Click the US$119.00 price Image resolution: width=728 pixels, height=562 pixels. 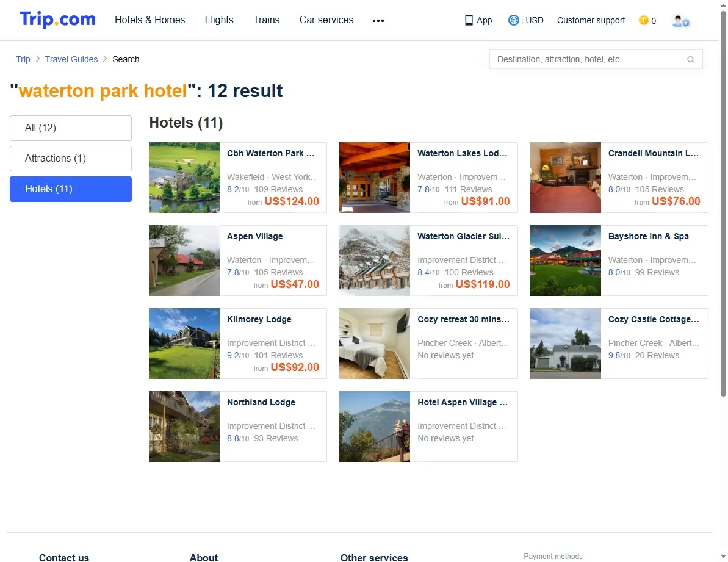pyautogui.click(x=483, y=285)
